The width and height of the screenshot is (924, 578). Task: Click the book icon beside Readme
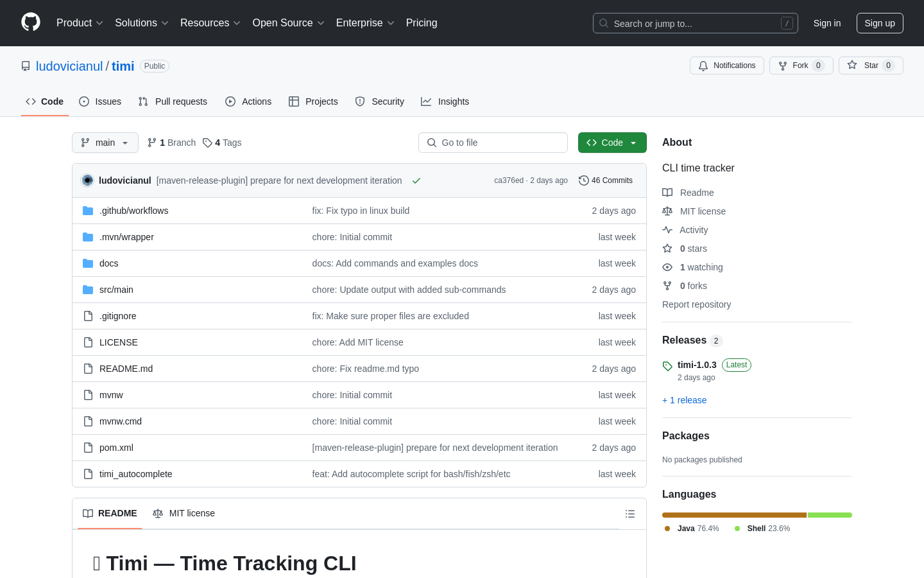[x=667, y=193]
